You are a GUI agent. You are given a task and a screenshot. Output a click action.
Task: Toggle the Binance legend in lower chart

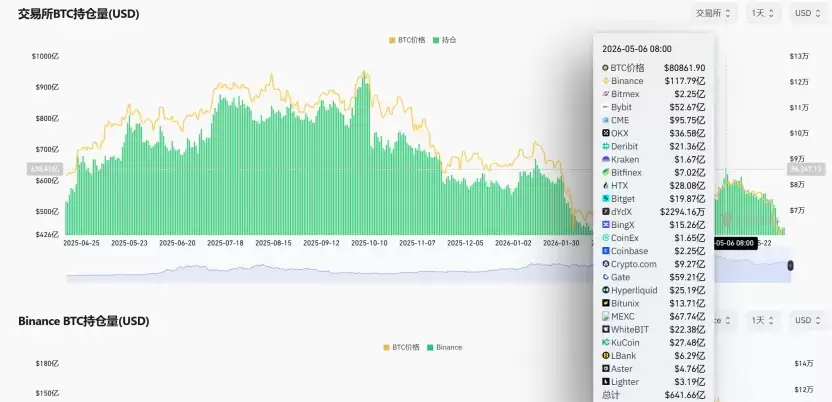(445, 347)
